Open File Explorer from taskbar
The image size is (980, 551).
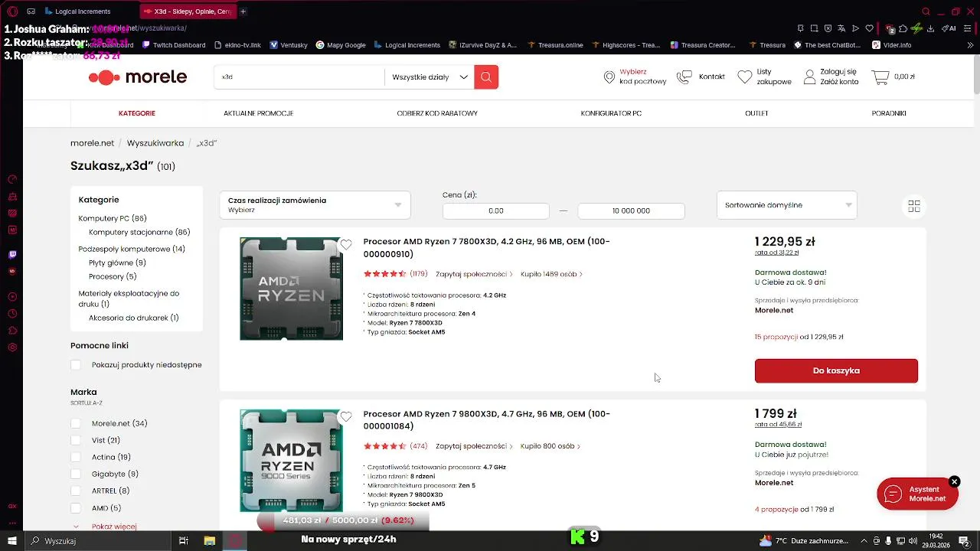click(x=209, y=541)
